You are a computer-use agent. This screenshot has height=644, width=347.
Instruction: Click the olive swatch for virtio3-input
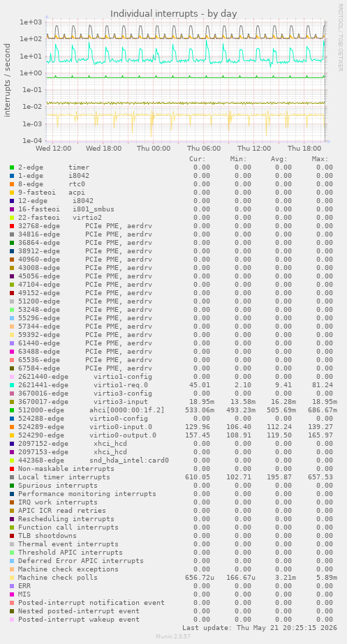12,402
